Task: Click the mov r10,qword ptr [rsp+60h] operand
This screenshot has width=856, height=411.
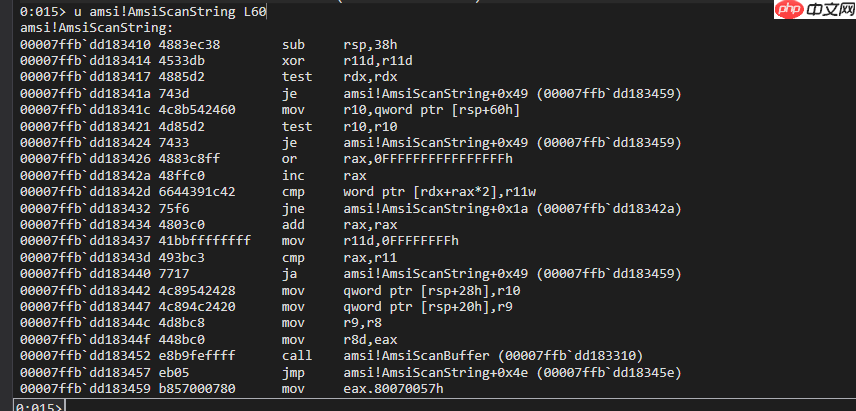Action: point(428,109)
